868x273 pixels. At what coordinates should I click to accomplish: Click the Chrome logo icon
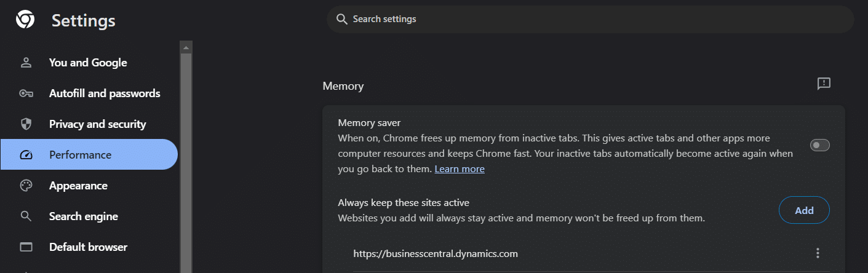coord(25,20)
